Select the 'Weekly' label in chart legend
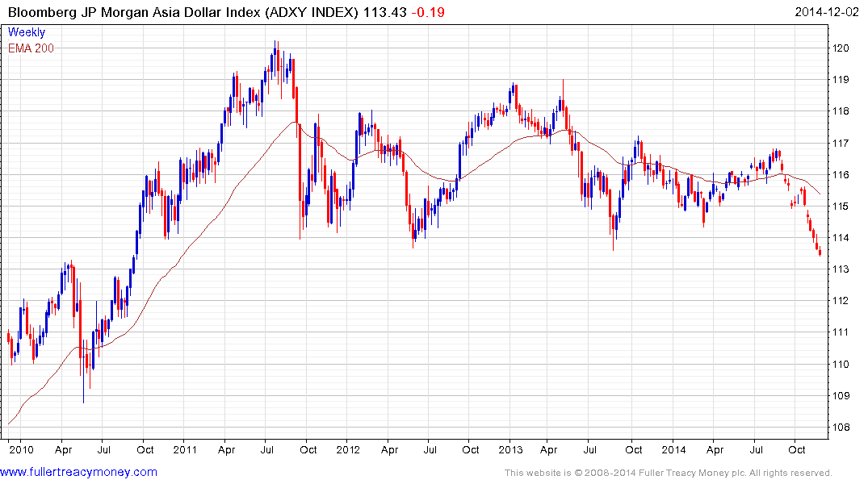This screenshot has width=868, height=484. pos(27,32)
